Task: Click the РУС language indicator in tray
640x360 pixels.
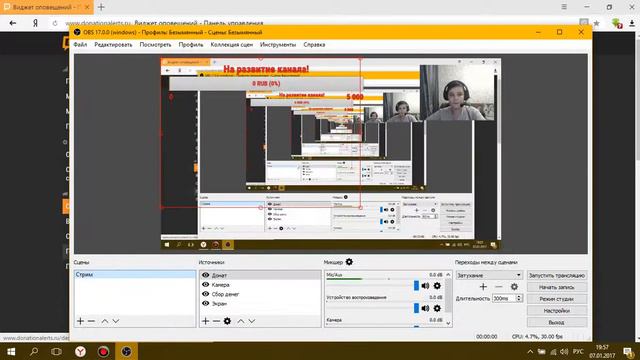Action: (x=578, y=351)
